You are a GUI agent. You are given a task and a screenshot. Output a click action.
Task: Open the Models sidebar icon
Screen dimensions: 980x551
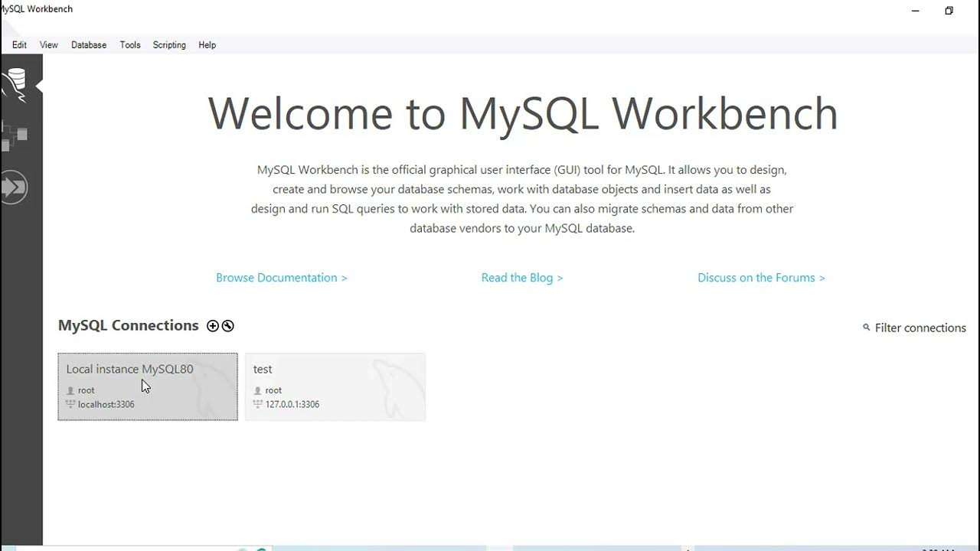15,137
